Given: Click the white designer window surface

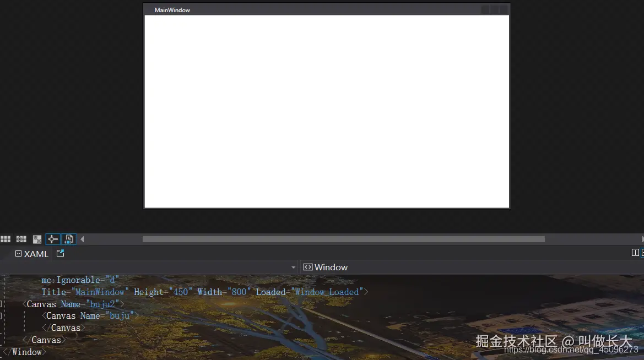Looking at the screenshot, I should click(327, 112).
